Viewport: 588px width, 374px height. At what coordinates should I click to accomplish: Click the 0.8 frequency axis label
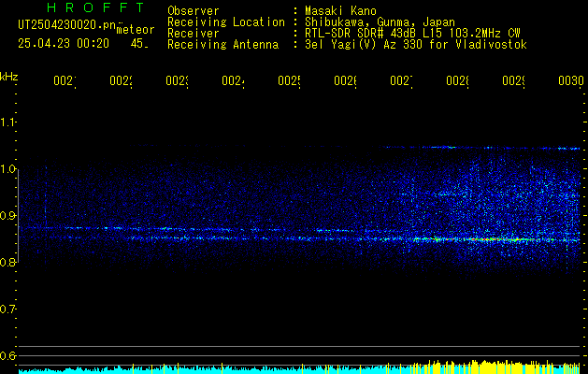[7, 262]
